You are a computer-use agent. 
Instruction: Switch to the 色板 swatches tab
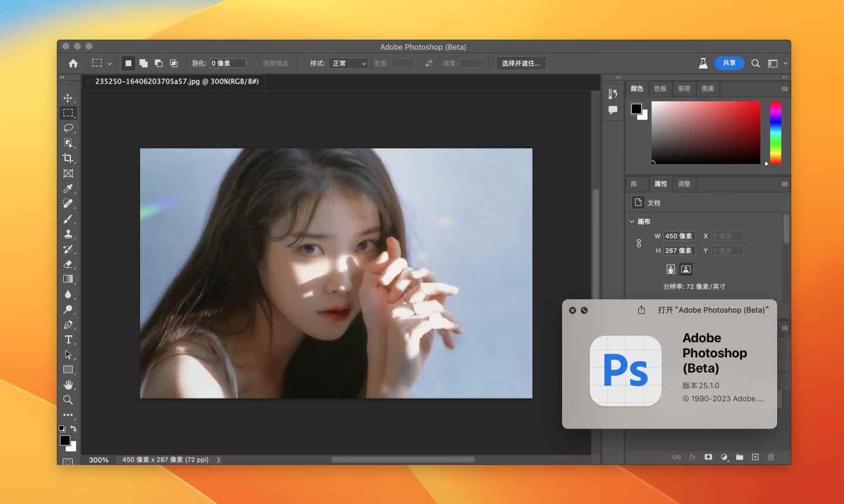(661, 88)
